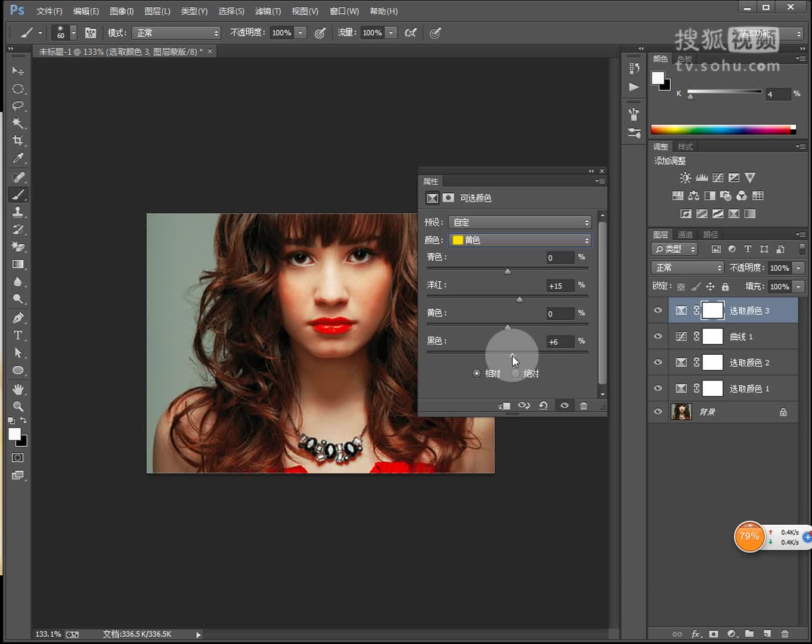Select the Path Selection tool
Screen dimensions: 812x644
pos(18,352)
